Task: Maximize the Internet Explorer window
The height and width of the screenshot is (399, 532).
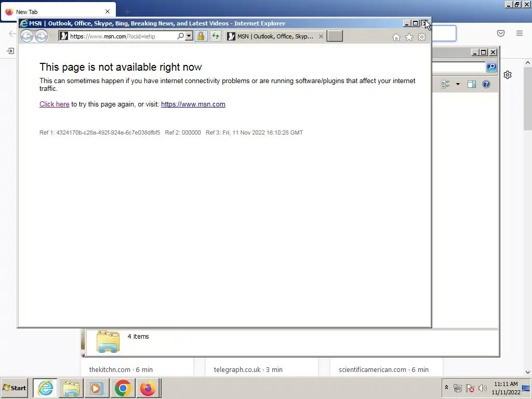Action: click(415, 23)
